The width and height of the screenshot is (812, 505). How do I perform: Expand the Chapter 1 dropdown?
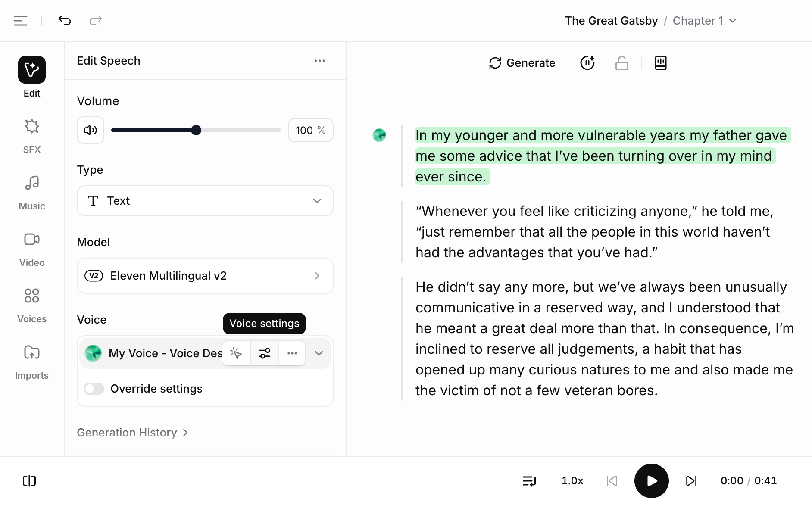pos(705,21)
